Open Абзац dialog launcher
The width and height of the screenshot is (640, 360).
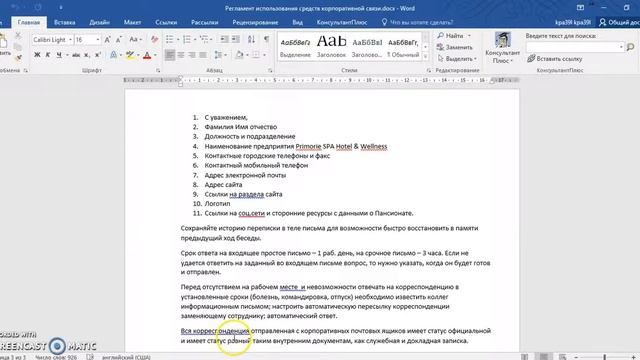(270, 71)
